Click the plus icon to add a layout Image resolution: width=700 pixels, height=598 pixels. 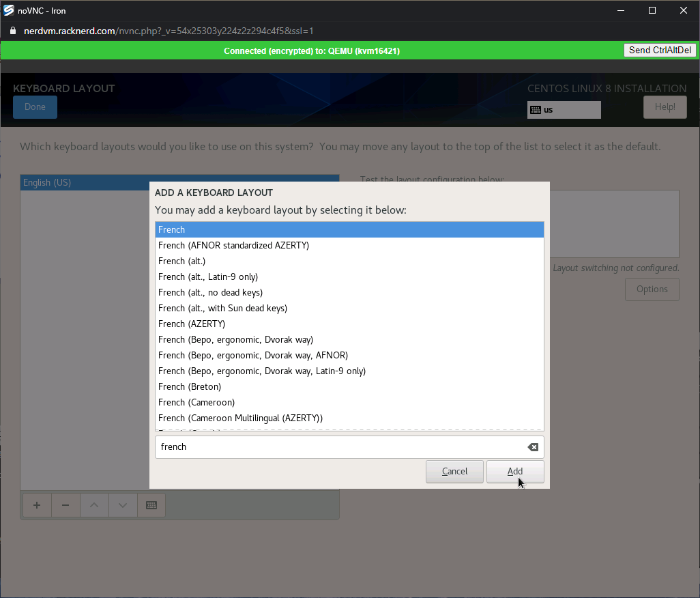(x=37, y=505)
